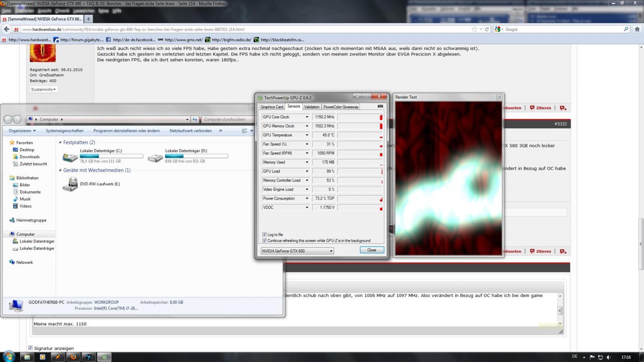Viewport: 644px width, 362px height.
Task: Switch to the Graphics Card tab
Action: click(x=272, y=107)
